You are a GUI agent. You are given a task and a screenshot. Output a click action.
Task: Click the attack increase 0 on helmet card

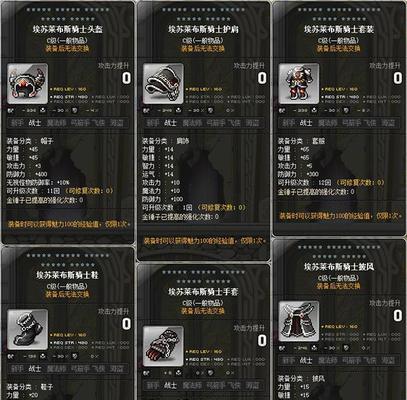[x=126, y=78]
